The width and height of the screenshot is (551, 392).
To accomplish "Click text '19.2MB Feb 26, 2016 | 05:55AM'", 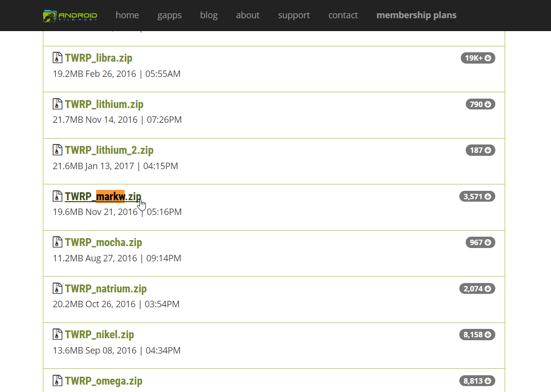I will pos(117,74).
